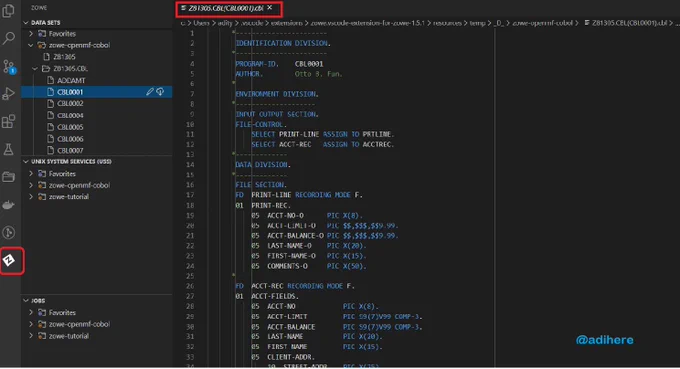
Task: Click the 'resources' breadcrumb segment
Action: [x=447, y=23]
